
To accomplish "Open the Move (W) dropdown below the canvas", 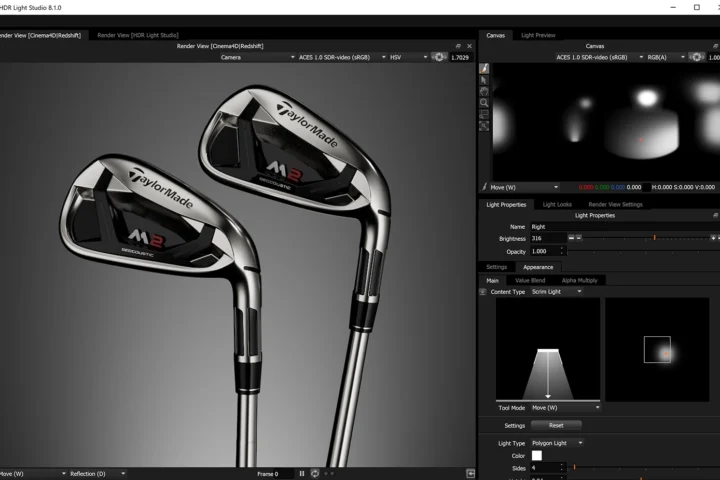I will (x=524, y=187).
